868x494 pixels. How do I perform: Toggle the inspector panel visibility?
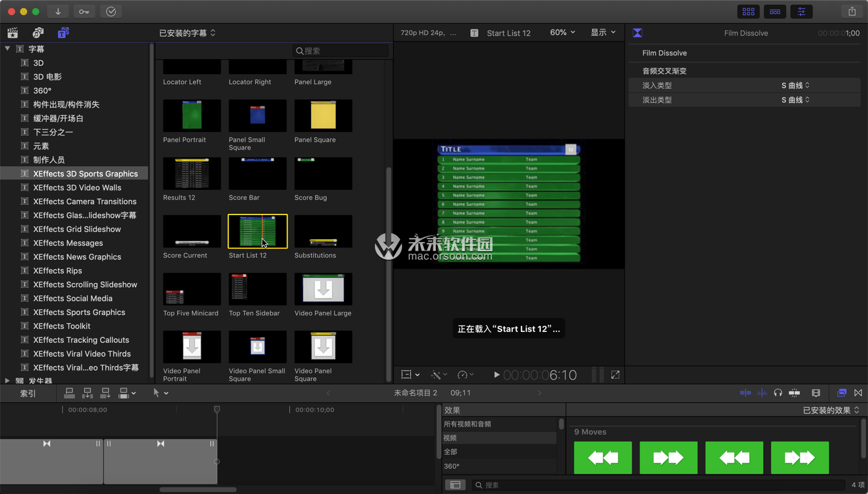pyautogui.click(x=801, y=11)
